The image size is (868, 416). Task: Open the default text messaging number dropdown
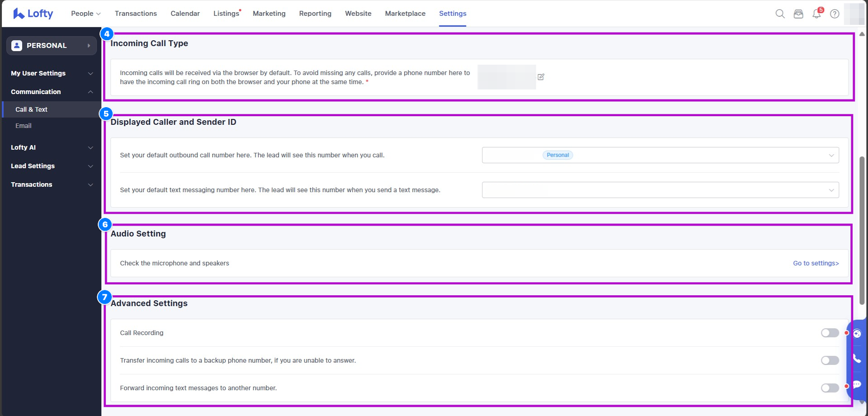pyautogui.click(x=660, y=190)
